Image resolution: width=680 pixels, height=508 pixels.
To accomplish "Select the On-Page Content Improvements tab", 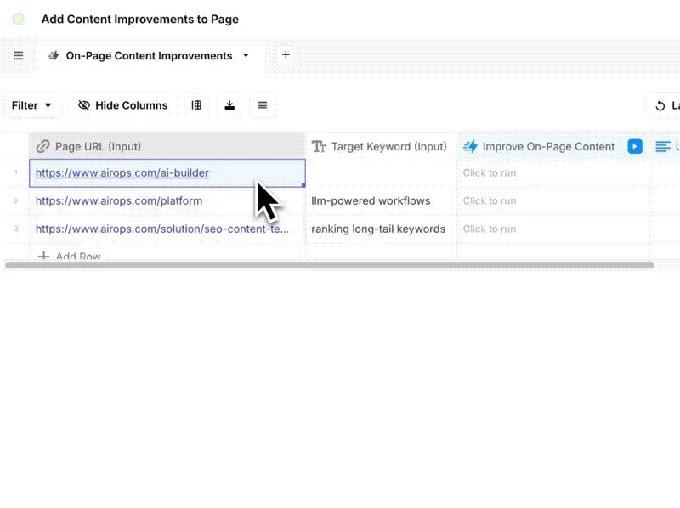I will click(x=148, y=56).
